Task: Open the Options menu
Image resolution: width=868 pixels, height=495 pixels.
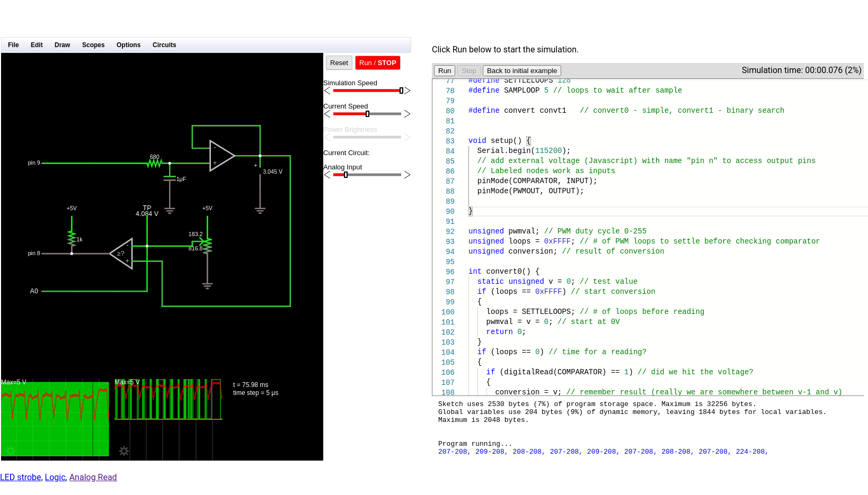Action: tap(128, 45)
